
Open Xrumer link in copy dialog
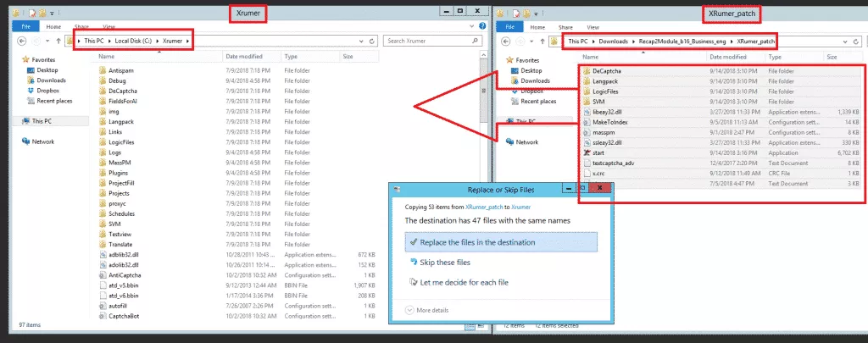pyautogui.click(x=521, y=207)
